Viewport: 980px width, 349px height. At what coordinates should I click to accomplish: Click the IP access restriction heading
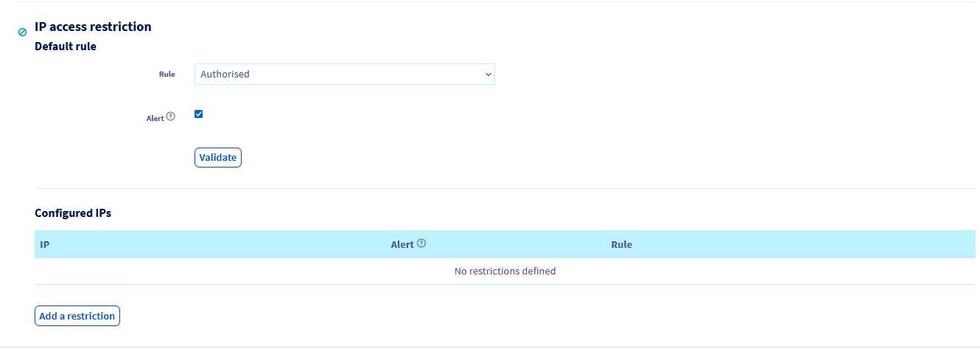[93, 27]
